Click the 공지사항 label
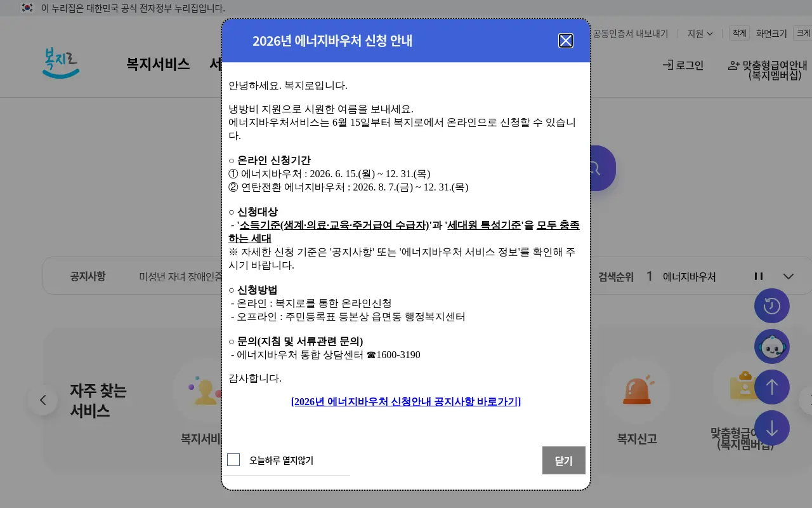The height and width of the screenshot is (508, 812). coord(88,276)
